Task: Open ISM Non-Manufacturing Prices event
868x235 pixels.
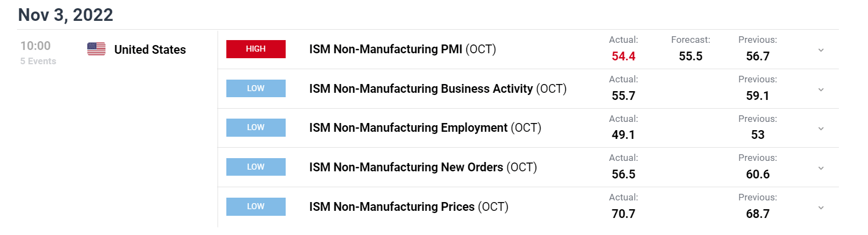Action: coord(409,207)
